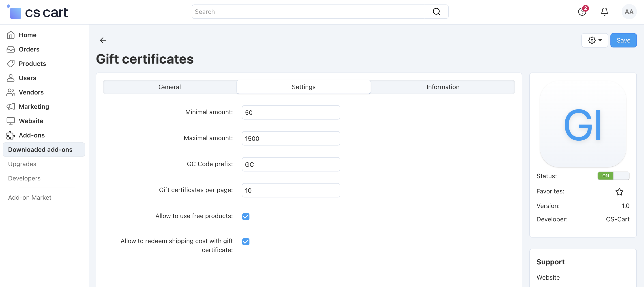Open the gear settings dropdown

[x=595, y=40]
